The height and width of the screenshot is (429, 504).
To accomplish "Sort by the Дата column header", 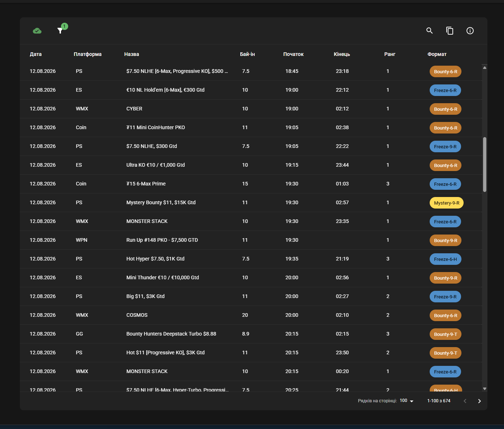I will coord(36,54).
